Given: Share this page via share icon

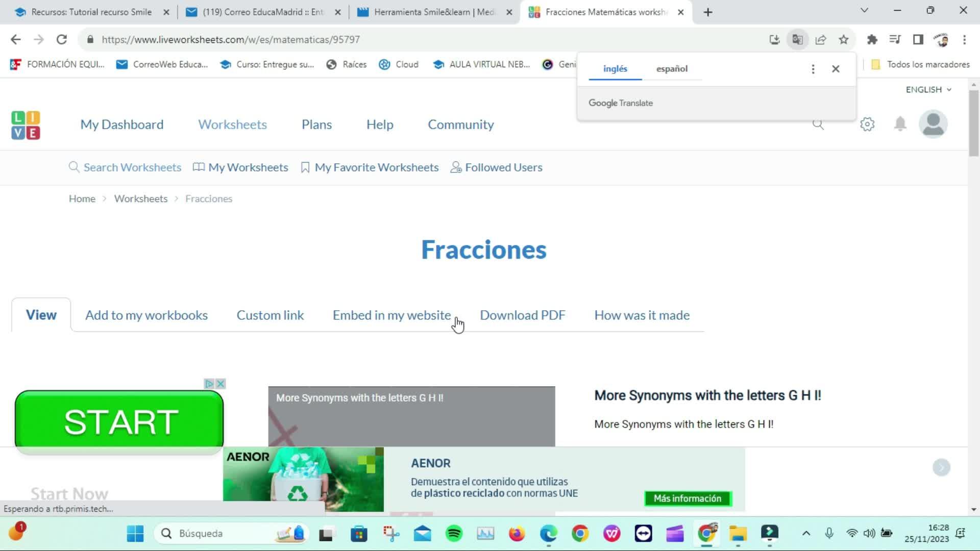Looking at the screenshot, I should [821, 39].
